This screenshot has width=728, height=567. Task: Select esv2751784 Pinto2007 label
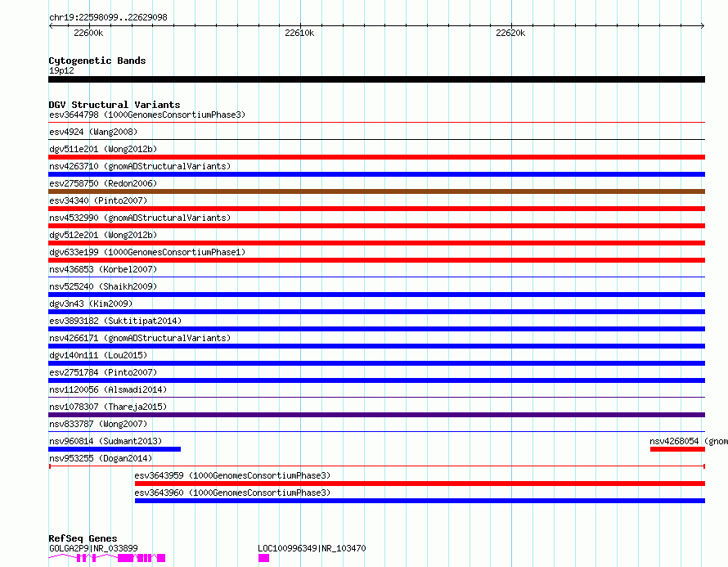point(103,372)
